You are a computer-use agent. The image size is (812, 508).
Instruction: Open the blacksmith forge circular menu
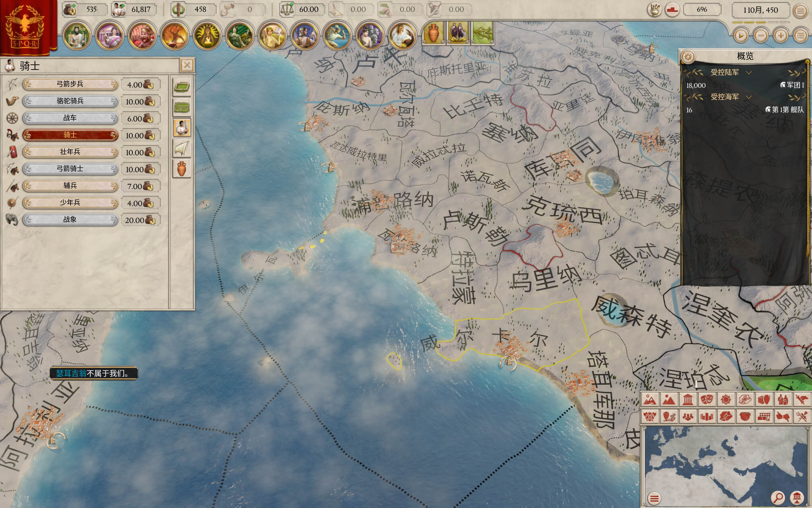[174, 35]
